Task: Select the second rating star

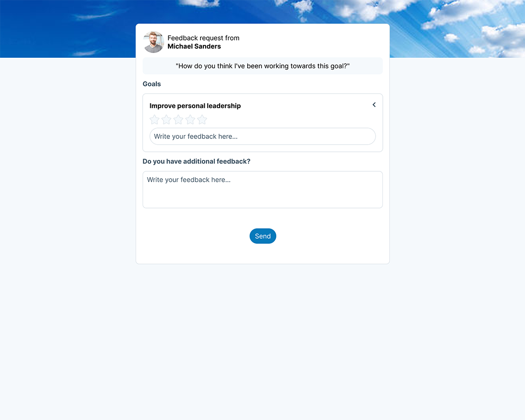Action: 167,120
